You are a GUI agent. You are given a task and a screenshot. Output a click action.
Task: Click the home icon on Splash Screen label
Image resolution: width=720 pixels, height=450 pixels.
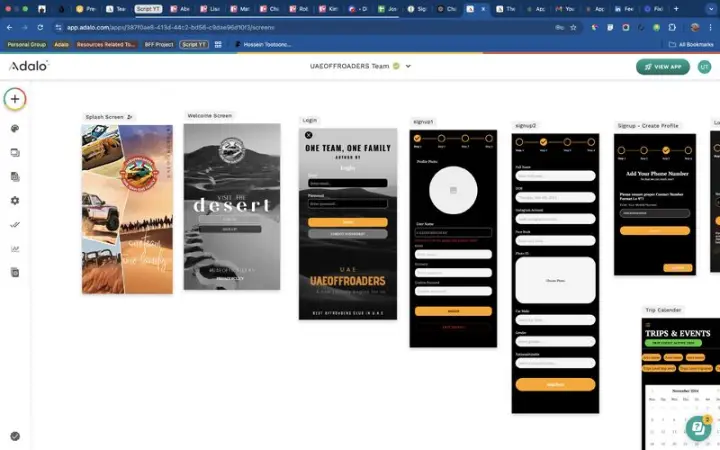[x=130, y=117]
